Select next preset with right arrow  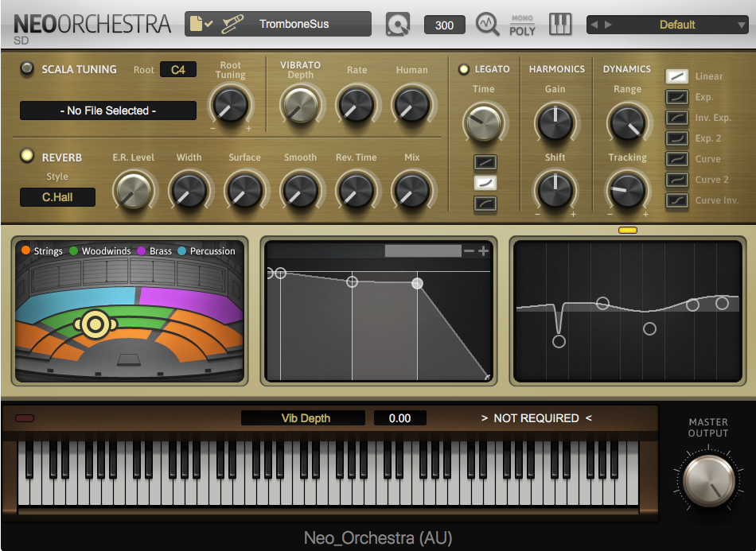[x=608, y=25]
